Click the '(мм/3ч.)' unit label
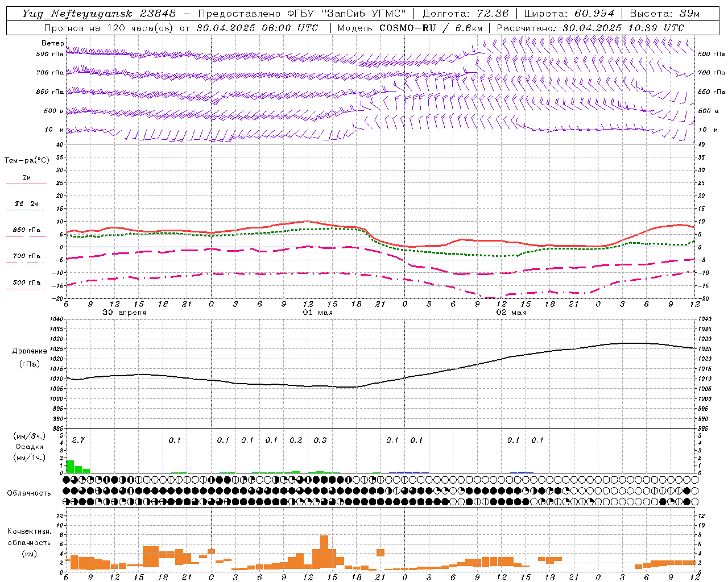Screen dimensions: 728x582 point(29,436)
